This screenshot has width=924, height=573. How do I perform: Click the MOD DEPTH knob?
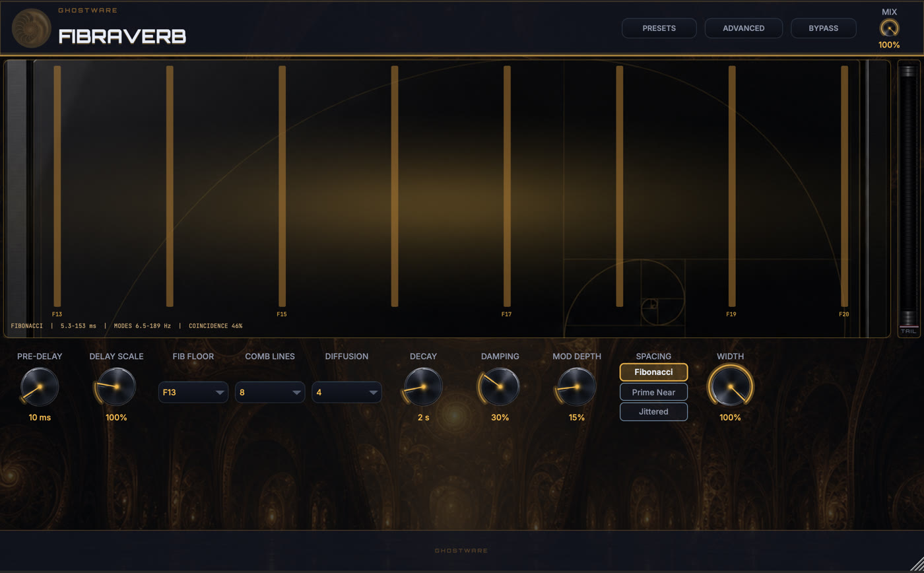coord(577,387)
